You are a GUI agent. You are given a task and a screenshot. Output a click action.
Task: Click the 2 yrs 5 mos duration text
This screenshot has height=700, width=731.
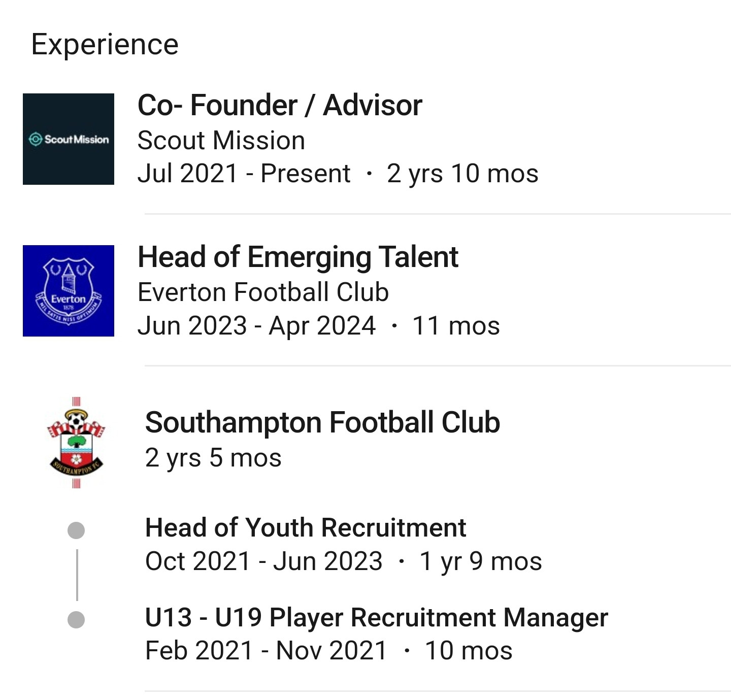pos(213,456)
